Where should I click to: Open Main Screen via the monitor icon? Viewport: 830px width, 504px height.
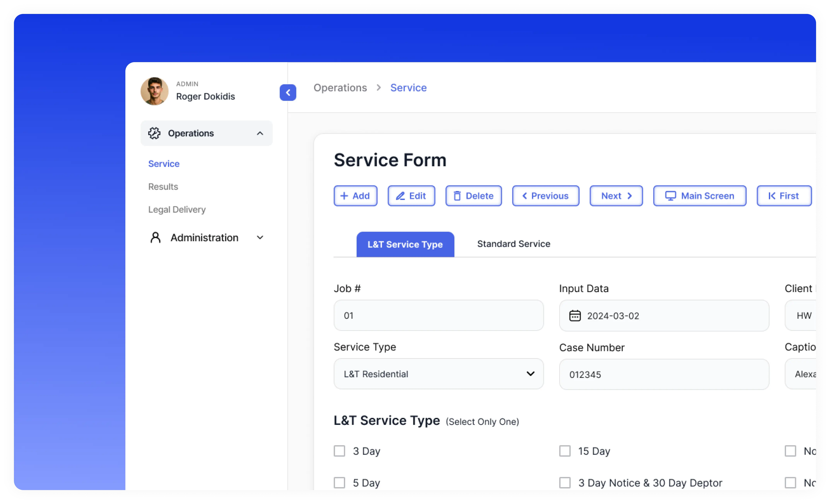[671, 196]
